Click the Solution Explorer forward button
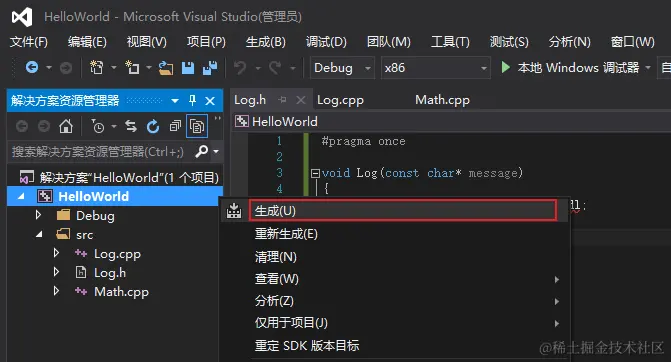The width and height of the screenshot is (671, 362). point(44,126)
